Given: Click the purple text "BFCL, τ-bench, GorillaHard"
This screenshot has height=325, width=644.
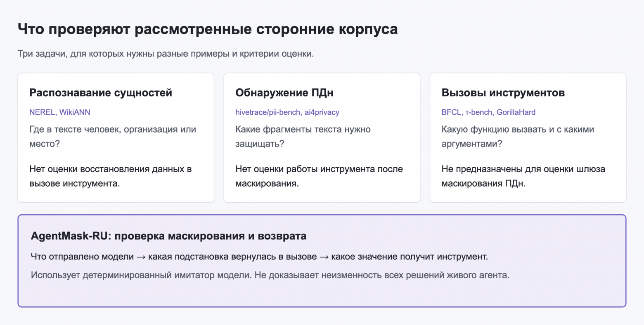Looking at the screenshot, I should click(x=488, y=112).
